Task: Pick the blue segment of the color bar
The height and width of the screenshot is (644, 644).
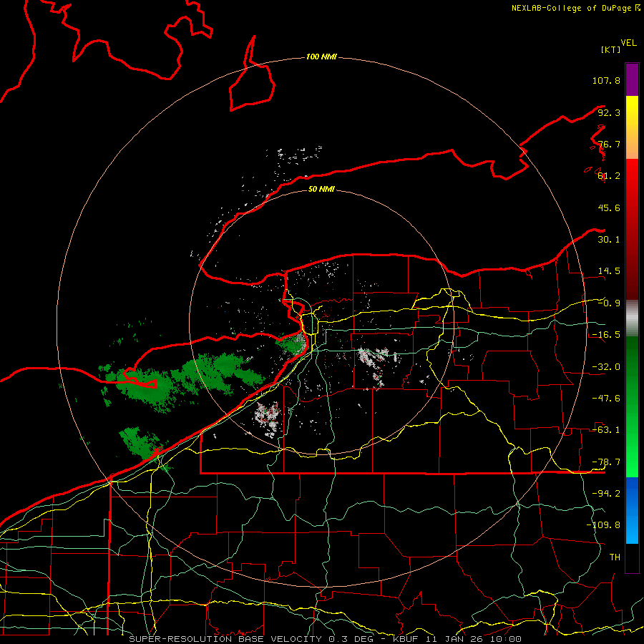Action: coord(632,510)
